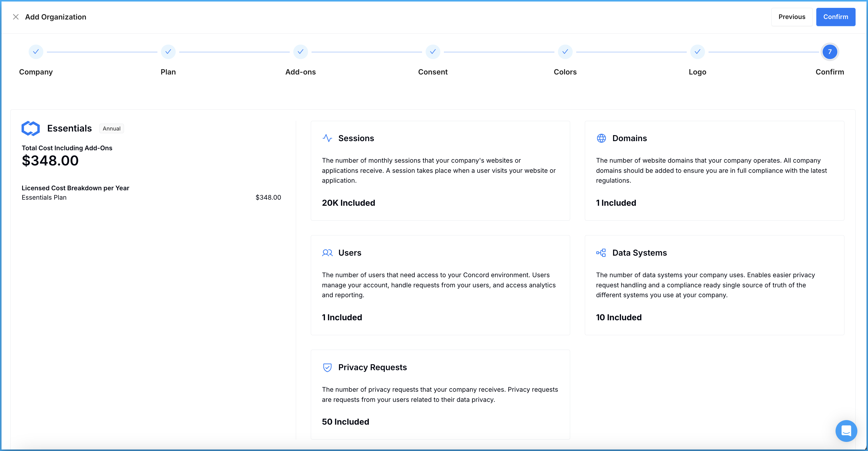Select the Company step checkmark
The image size is (868, 451).
click(36, 52)
